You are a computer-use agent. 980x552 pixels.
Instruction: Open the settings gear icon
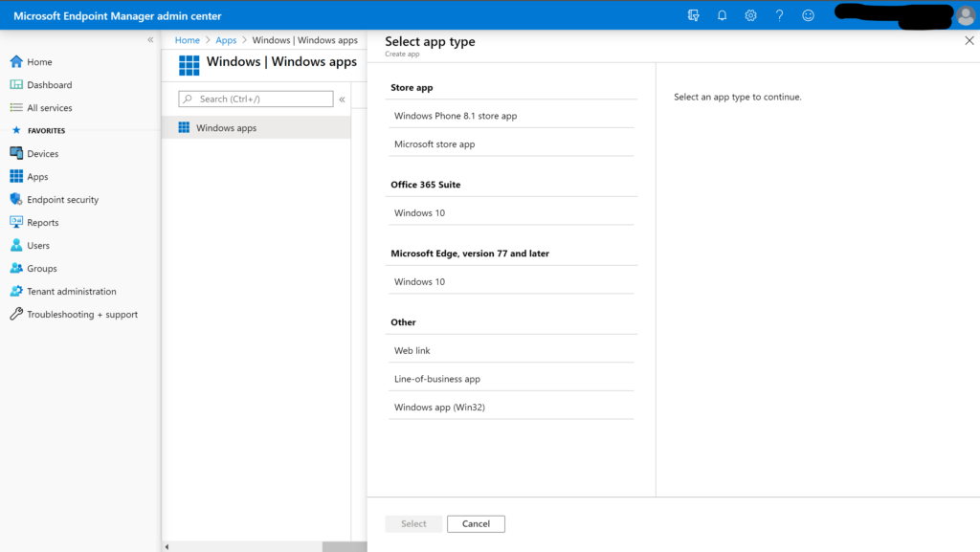(x=750, y=15)
